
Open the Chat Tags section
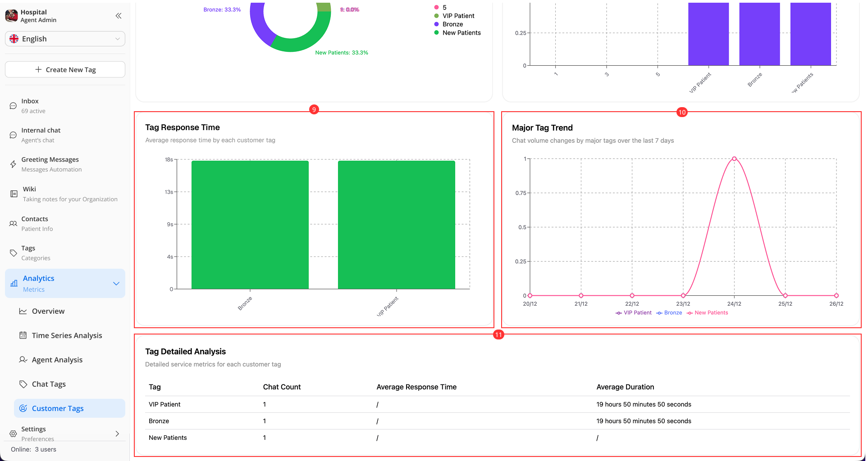pyautogui.click(x=49, y=384)
